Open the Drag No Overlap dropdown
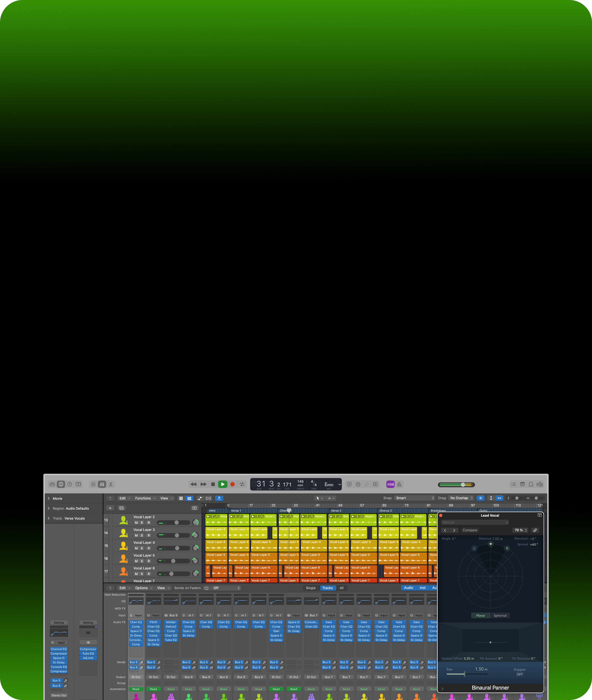This screenshot has width=592, height=700. click(461, 498)
